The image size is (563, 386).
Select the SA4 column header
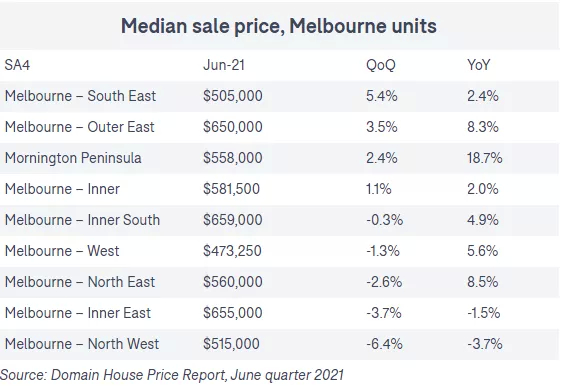(x=17, y=65)
